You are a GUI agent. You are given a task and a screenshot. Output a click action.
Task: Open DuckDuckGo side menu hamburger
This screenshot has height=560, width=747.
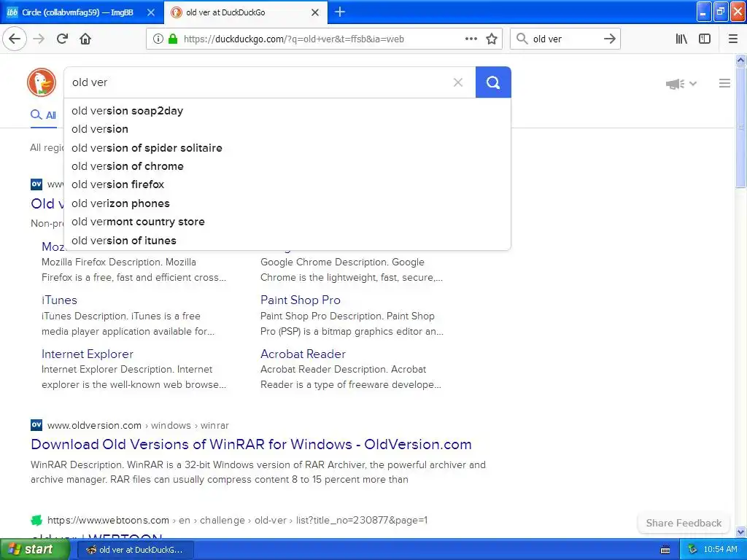(724, 83)
